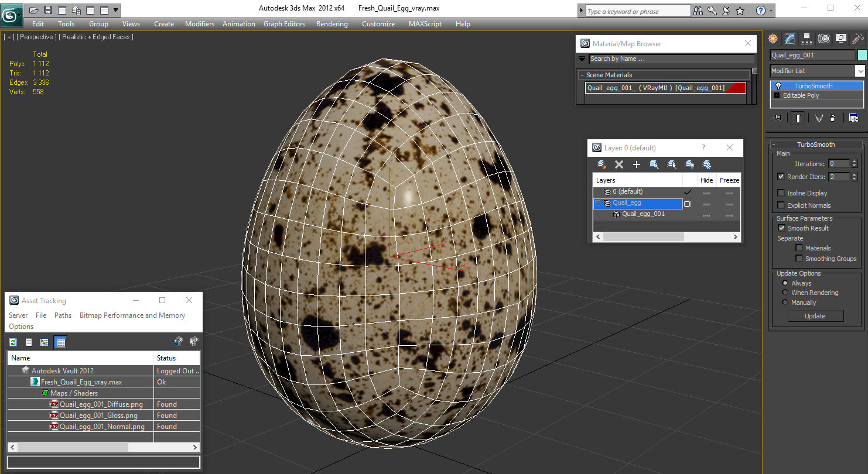The width and height of the screenshot is (868, 474).
Task: Select Manually update option
Action: (x=785, y=302)
